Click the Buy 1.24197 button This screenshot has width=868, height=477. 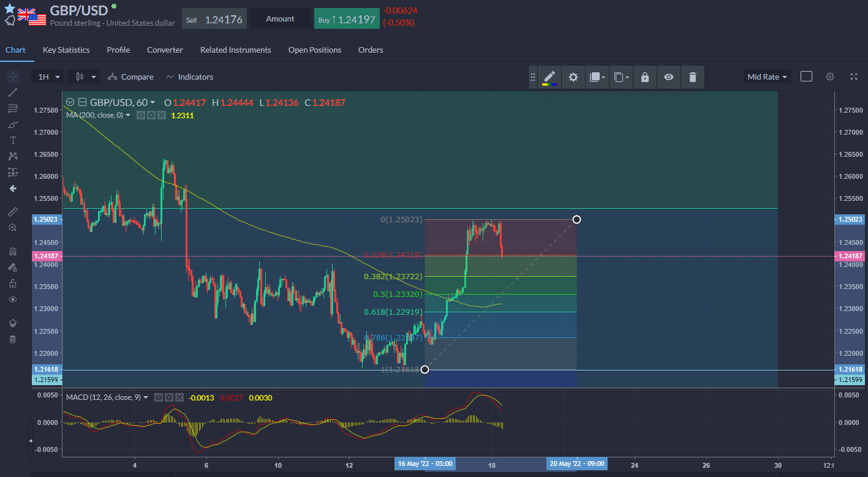click(x=346, y=20)
